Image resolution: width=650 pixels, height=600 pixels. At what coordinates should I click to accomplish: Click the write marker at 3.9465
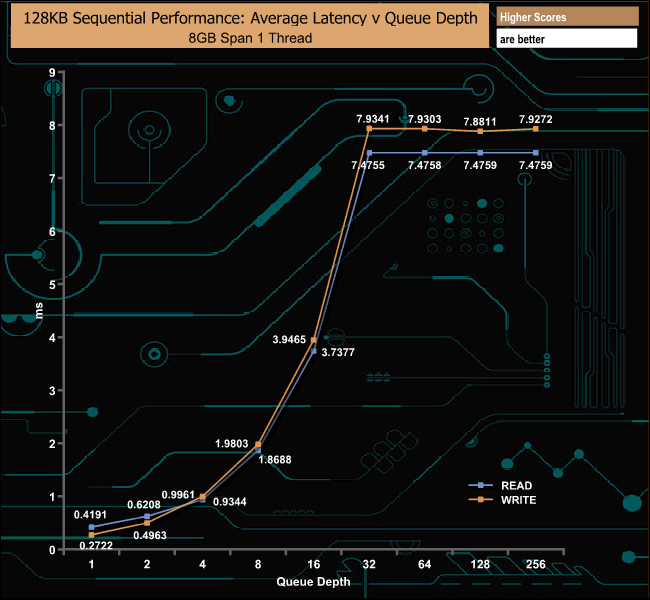[314, 340]
